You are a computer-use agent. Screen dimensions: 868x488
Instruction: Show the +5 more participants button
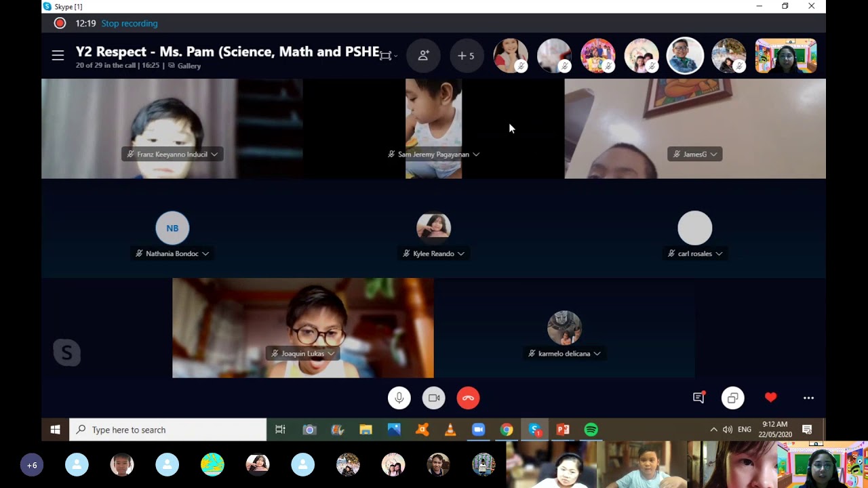(x=467, y=56)
